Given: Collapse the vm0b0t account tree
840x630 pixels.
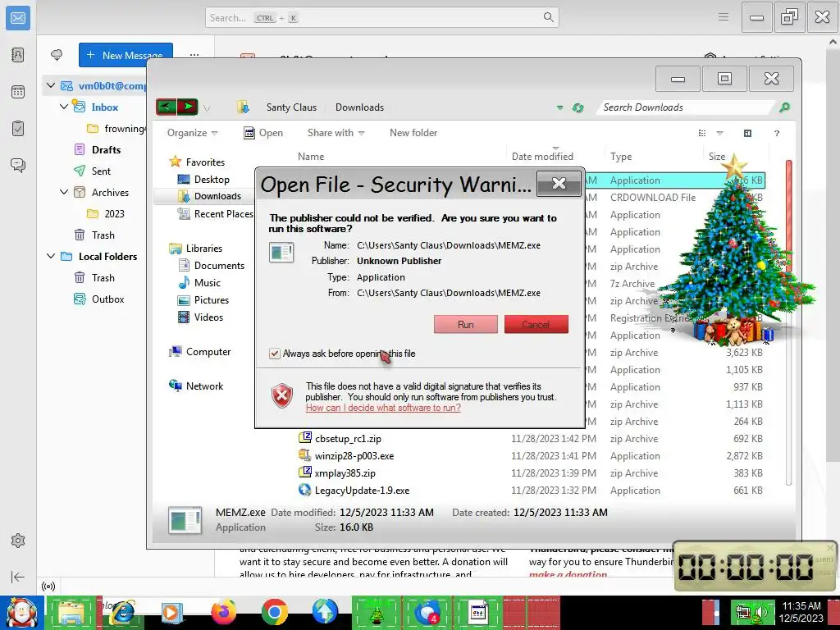Looking at the screenshot, I should [51, 85].
